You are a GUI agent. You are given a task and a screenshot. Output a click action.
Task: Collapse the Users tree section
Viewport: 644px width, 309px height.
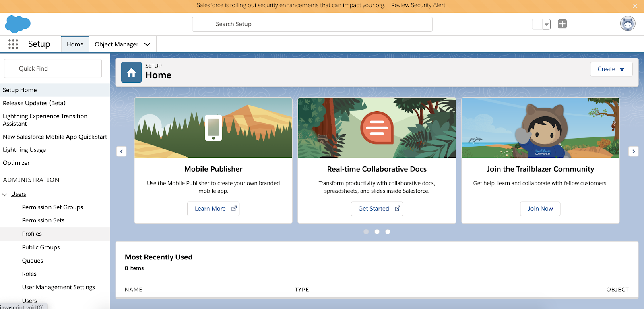pyautogui.click(x=5, y=195)
